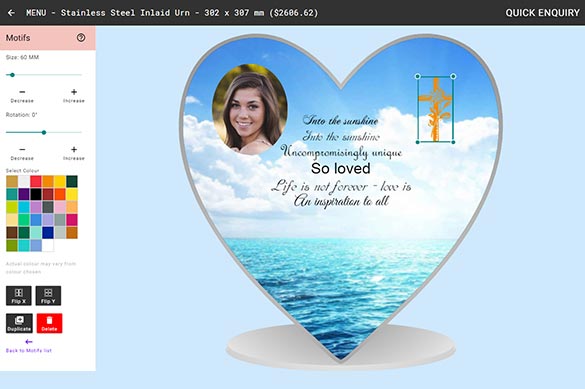The width and height of the screenshot is (585, 389).
Task: Pick the purple colour swatch
Action: (24, 194)
